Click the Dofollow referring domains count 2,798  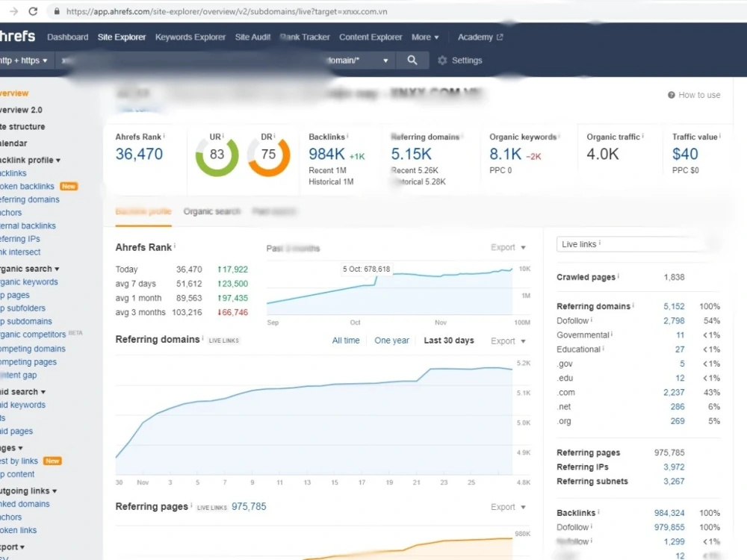tap(674, 321)
